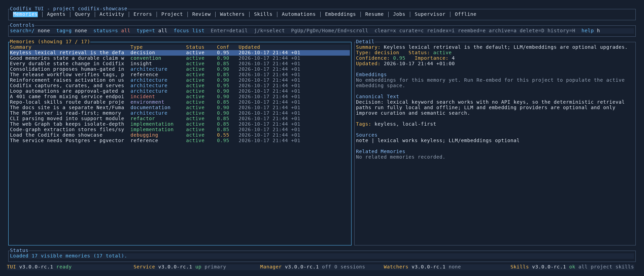Switch to the Embeddings tab

[x=340, y=14]
